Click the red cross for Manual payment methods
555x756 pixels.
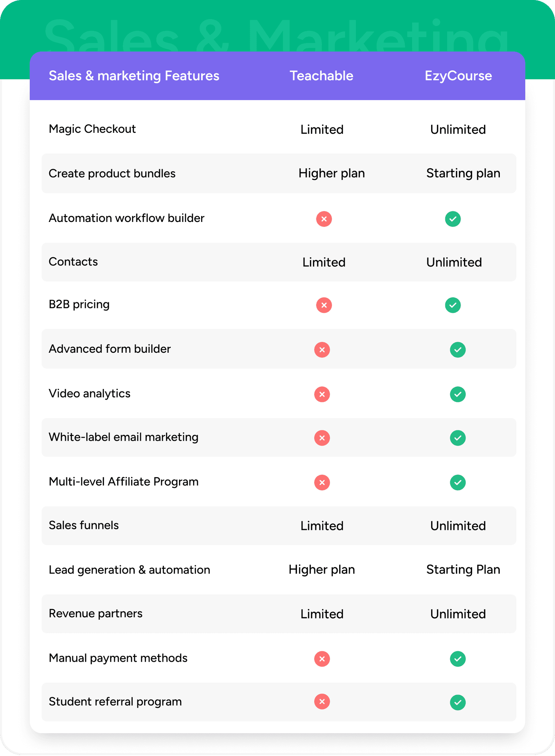tap(322, 659)
